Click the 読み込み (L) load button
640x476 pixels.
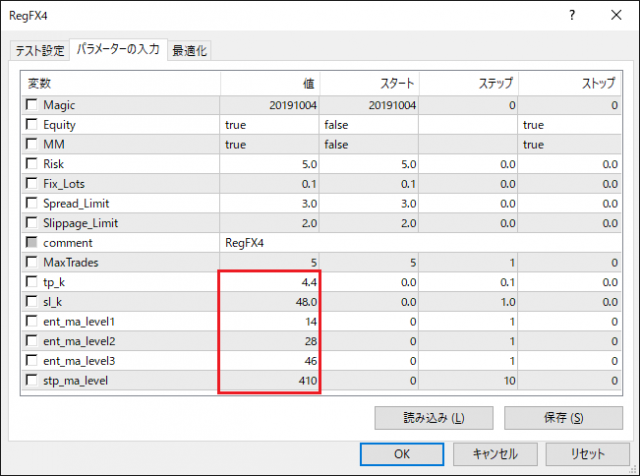(434, 418)
